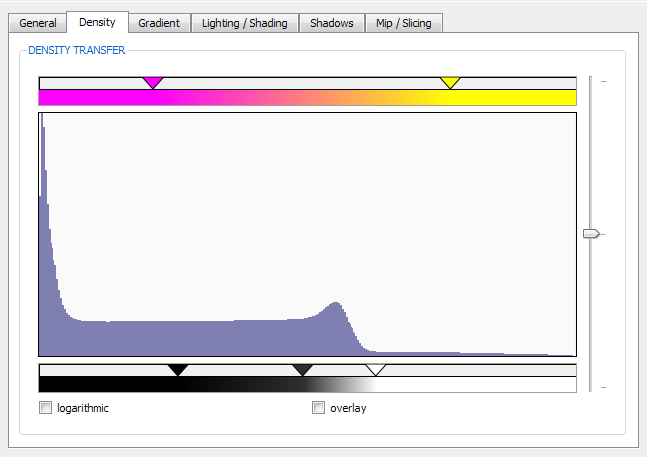Image resolution: width=647 pixels, height=457 pixels.
Task: Select the dark gray opacity marker
Action: click(x=302, y=370)
